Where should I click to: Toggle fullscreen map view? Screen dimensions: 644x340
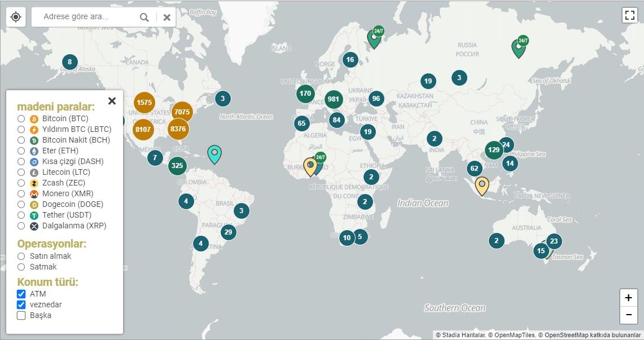tap(630, 16)
